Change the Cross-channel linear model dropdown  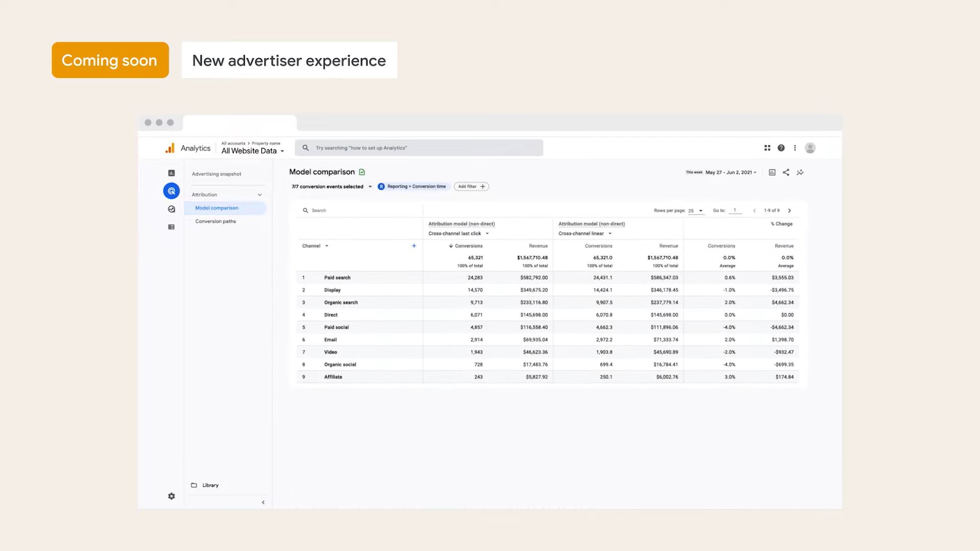point(585,234)
